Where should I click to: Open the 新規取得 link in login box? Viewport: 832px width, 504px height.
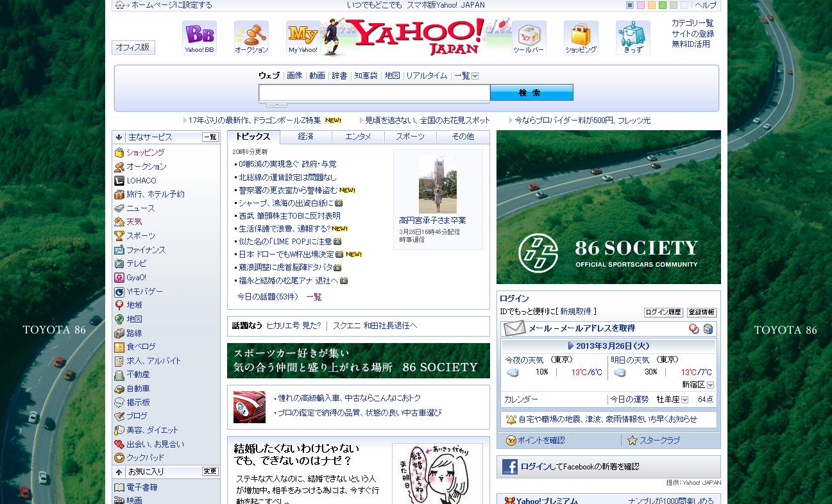(575, 312)
